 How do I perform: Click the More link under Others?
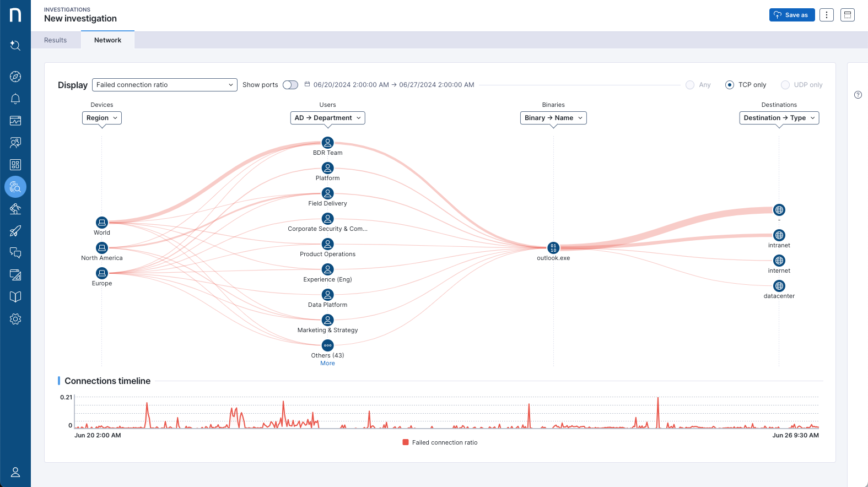[x=327, y=364]
